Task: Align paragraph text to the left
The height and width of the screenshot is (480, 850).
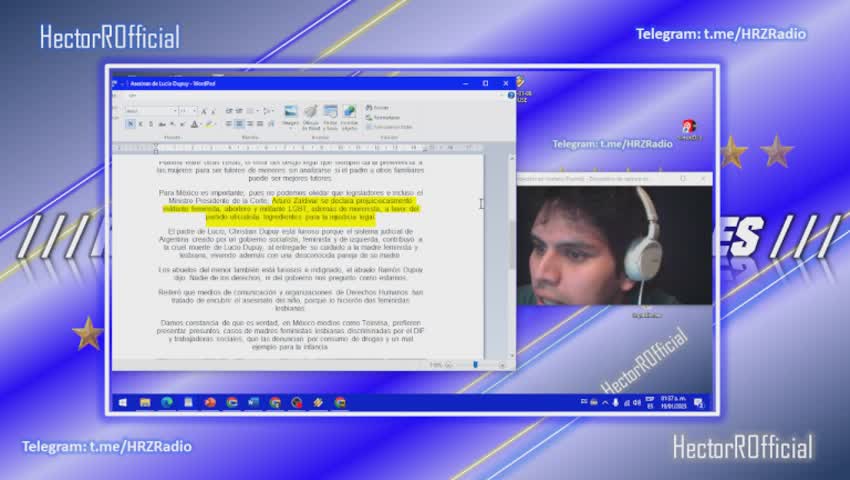Action: click(x=228, y=124)
